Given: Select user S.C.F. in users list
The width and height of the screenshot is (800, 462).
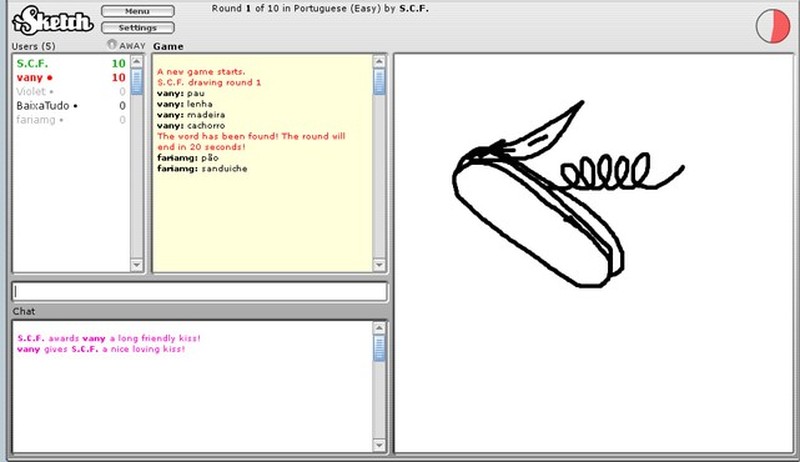Looking at the screenshot, I should coord(32,64).
